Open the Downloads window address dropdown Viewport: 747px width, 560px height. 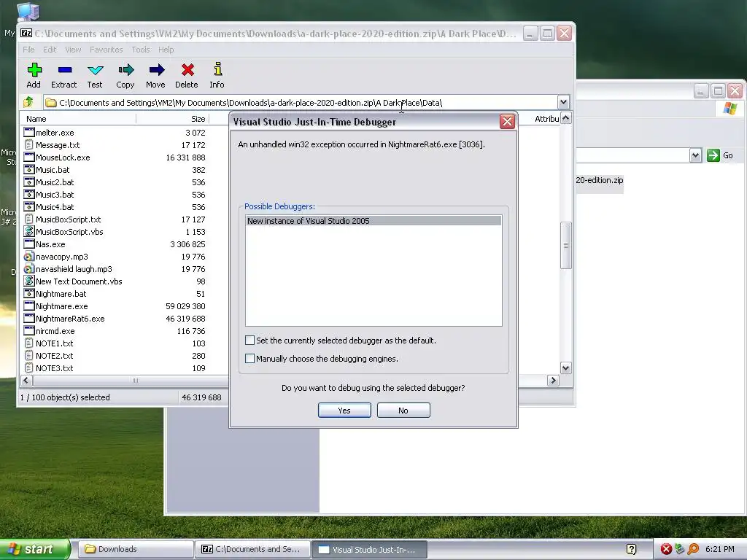695,155
